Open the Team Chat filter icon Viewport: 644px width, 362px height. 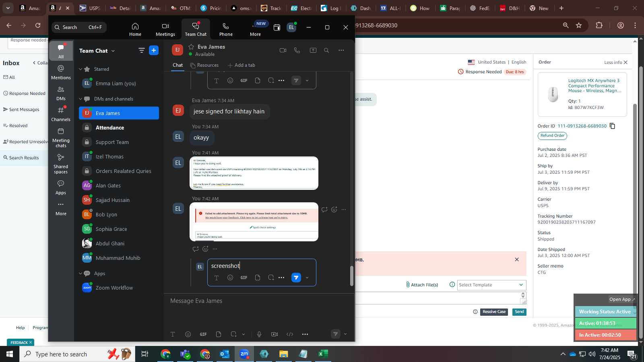(142, 50)
